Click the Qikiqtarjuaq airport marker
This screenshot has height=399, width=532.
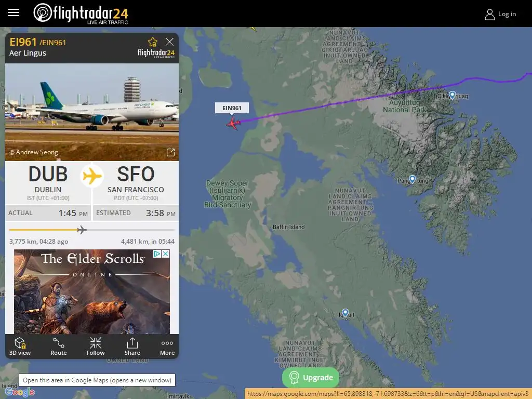coord(452,96)
